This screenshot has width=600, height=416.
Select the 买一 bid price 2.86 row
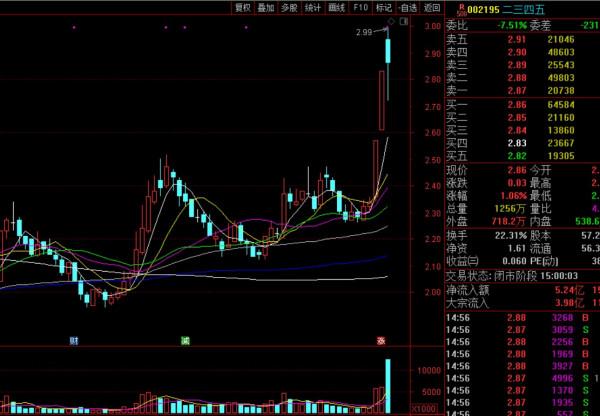tap(520, 104)
